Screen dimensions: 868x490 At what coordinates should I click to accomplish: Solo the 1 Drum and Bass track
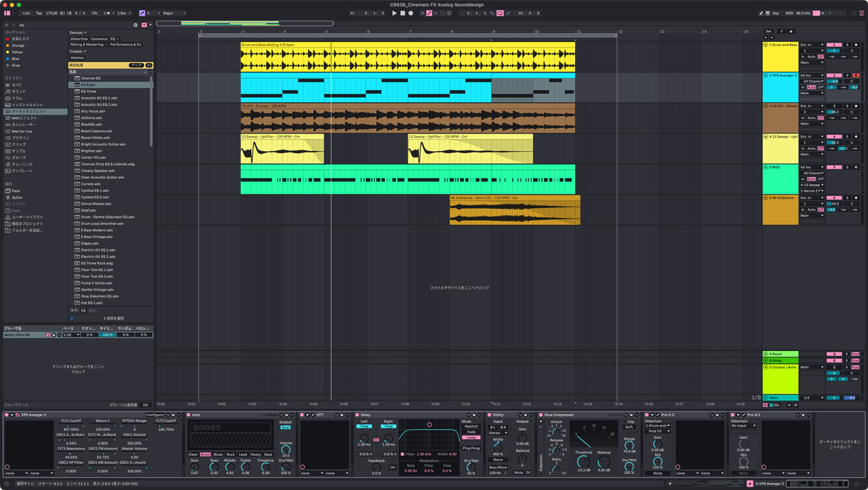pos(847,45)
